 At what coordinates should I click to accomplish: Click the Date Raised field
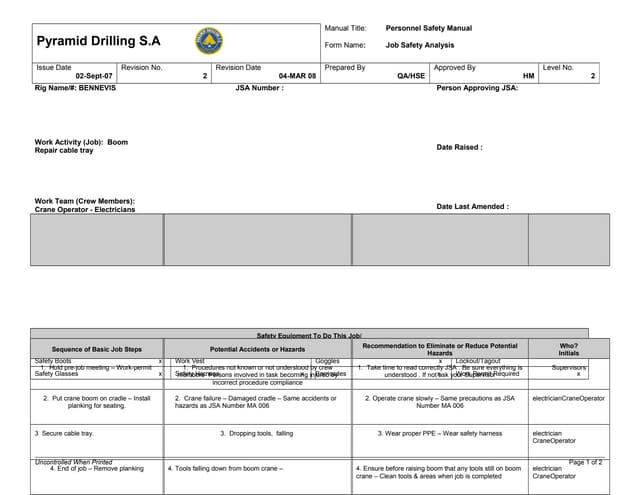(459, 147)
